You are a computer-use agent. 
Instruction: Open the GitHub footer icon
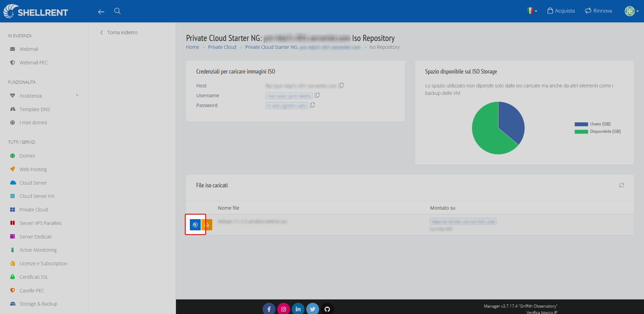327,309
